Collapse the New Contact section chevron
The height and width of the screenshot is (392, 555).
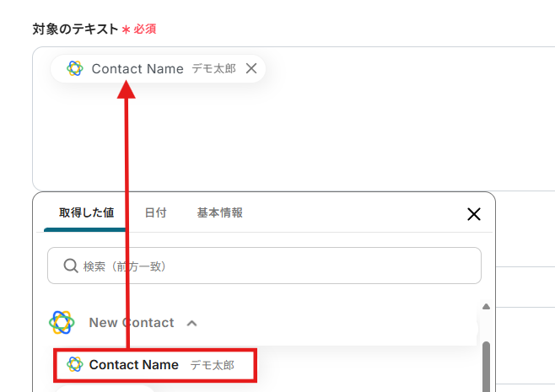click(x=192, y=323)
